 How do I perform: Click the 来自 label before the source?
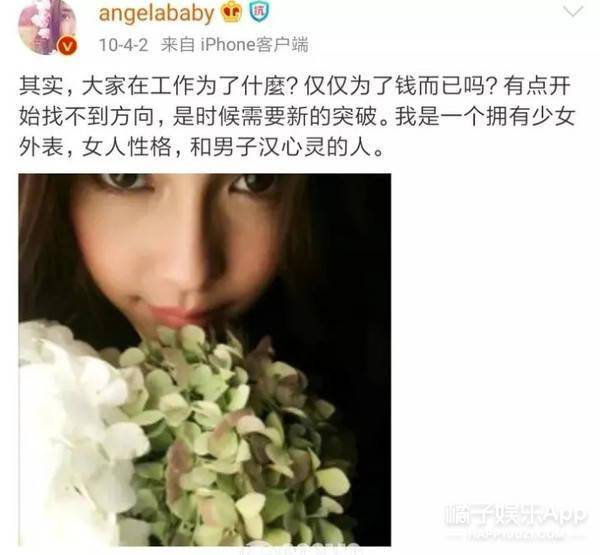178,45
